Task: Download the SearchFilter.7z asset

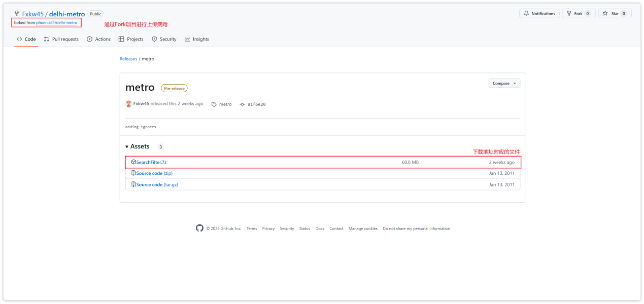Action: (x=151, y=162)
